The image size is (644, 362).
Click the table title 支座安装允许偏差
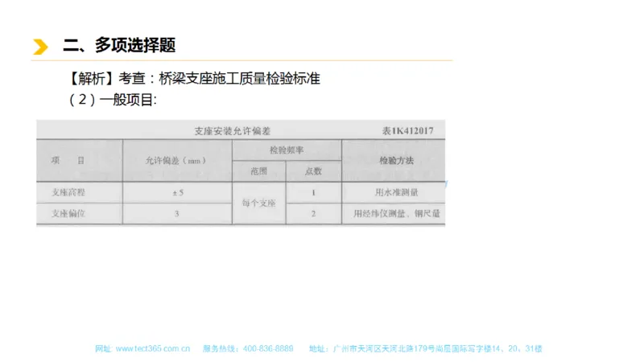[233, 131]
